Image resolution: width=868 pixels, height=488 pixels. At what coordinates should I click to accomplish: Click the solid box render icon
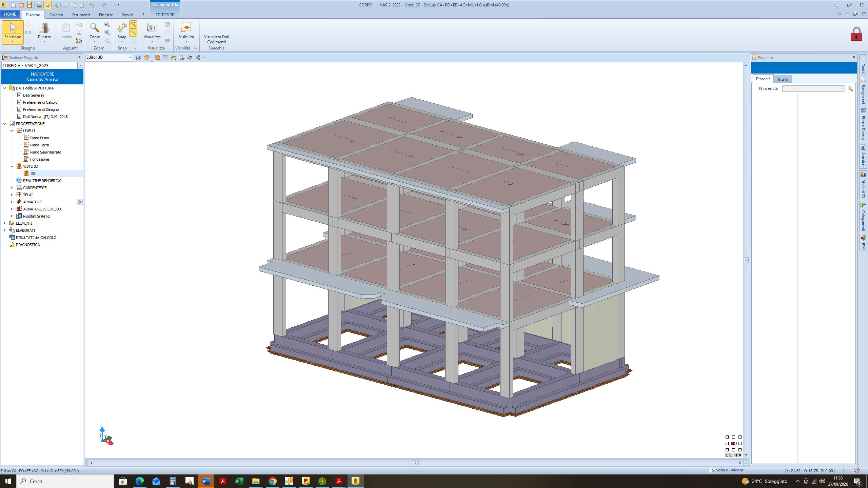click(x=157, y=58)
